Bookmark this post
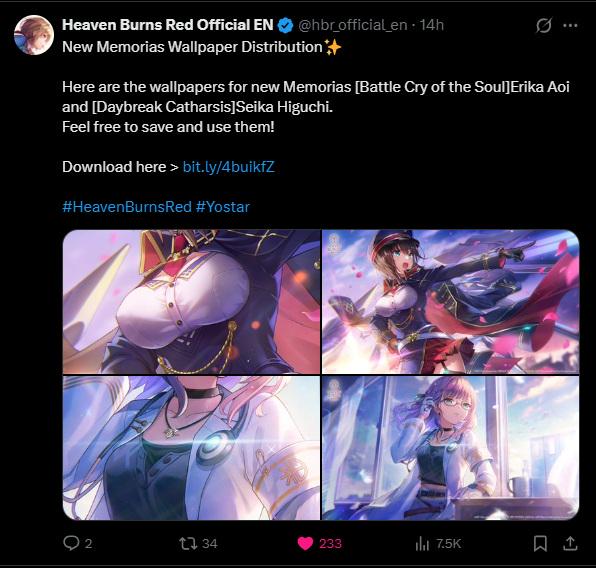 point(540,543)
